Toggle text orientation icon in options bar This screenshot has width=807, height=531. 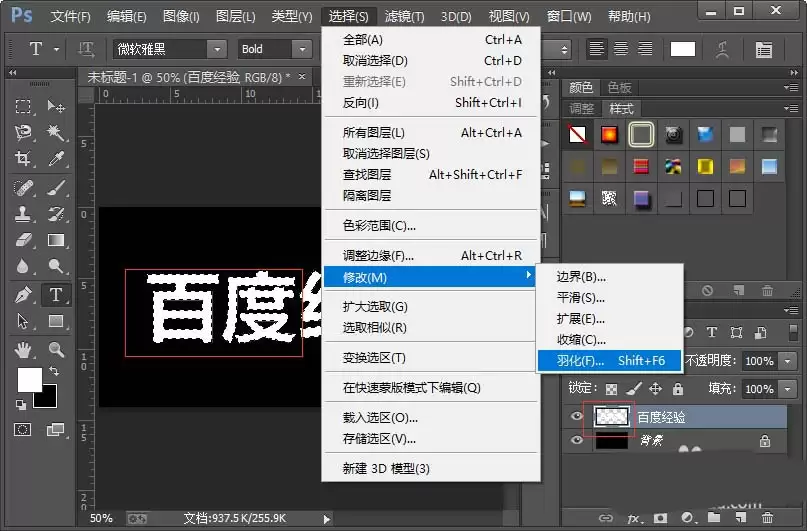86,49
